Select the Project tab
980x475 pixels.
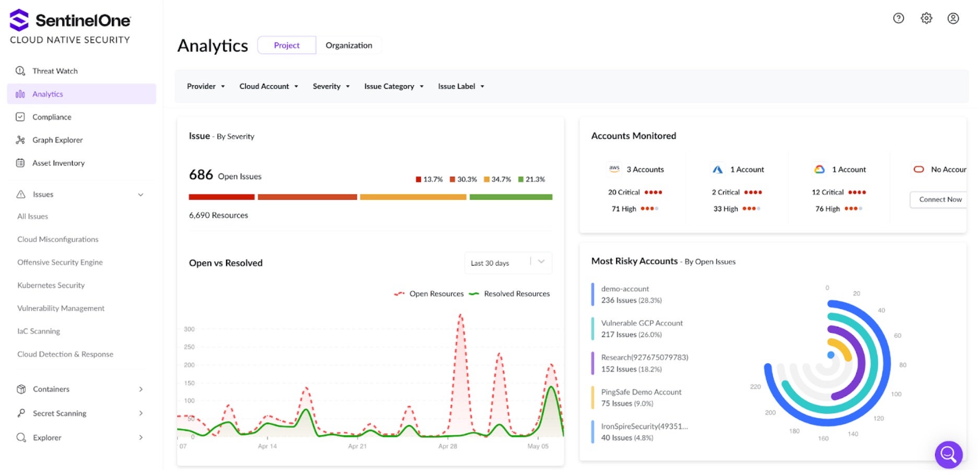click(x=287, y=45)
